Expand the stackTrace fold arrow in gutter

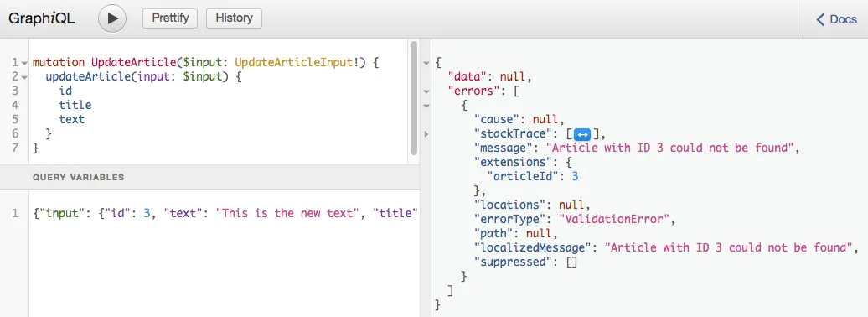[x=426, y=133]
